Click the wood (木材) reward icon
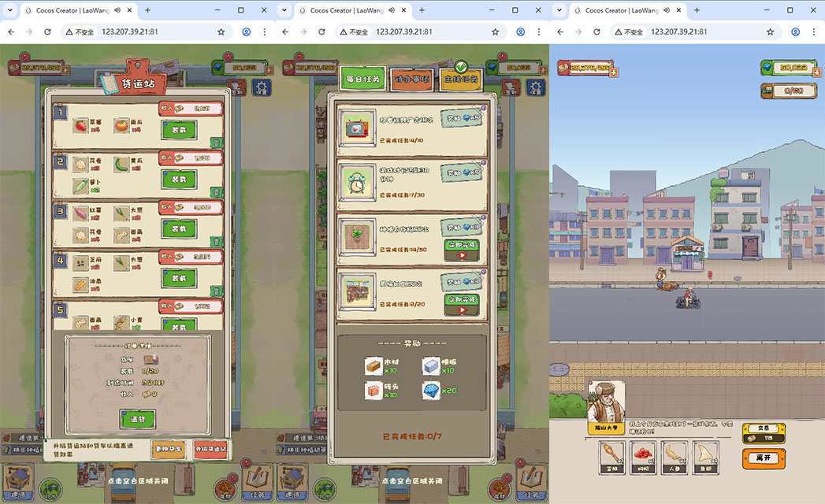This screenshot has height=504, width=825. coord(375,366)
